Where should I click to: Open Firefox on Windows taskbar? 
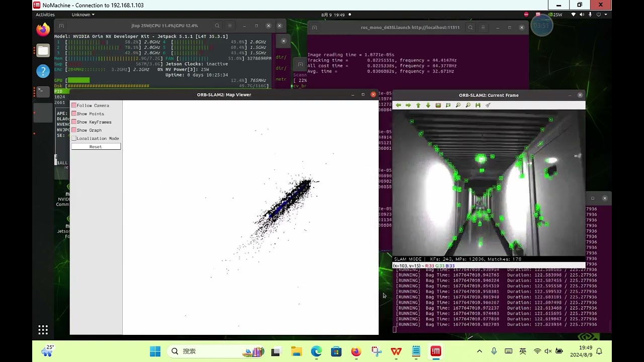[356, 351]
